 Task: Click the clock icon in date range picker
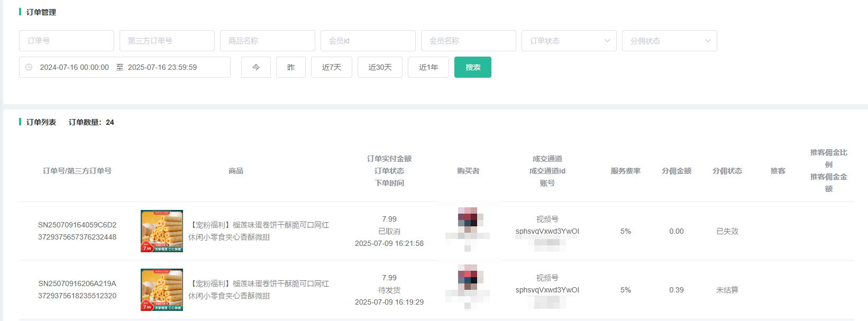click(29, 67)
